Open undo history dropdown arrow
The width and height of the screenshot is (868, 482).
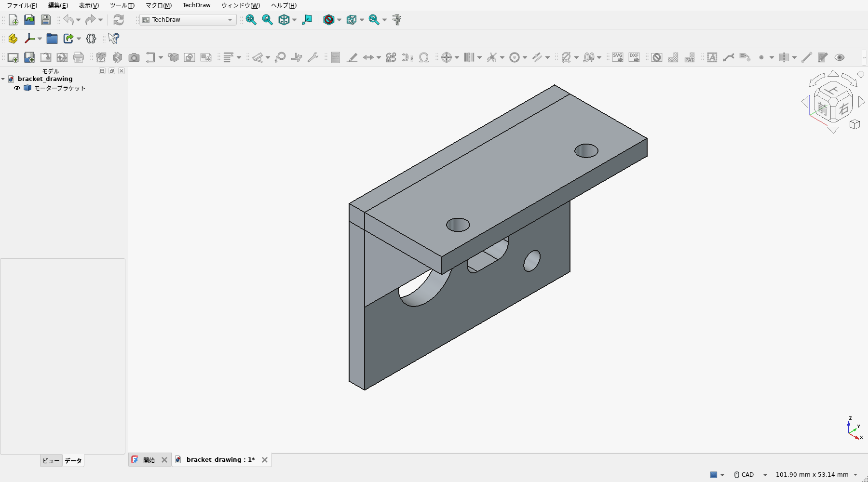[x=78, y=20]
